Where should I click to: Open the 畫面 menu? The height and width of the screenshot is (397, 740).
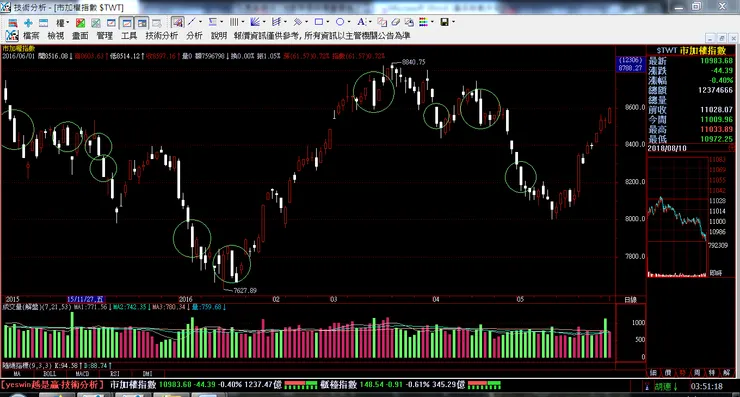80,35
